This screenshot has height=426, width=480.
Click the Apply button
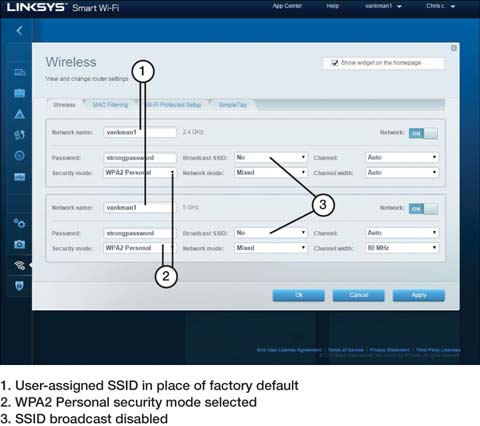[x=419, y=295]
